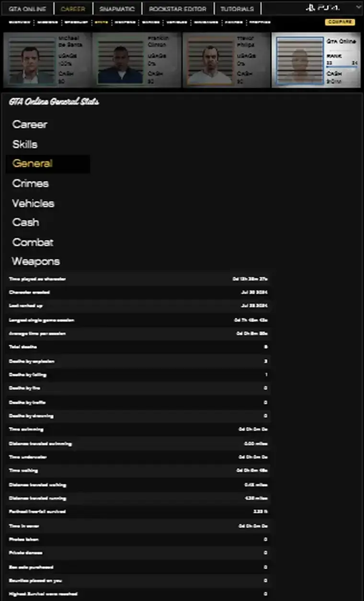Show the Cash stats category

click(x=26, y=223)
